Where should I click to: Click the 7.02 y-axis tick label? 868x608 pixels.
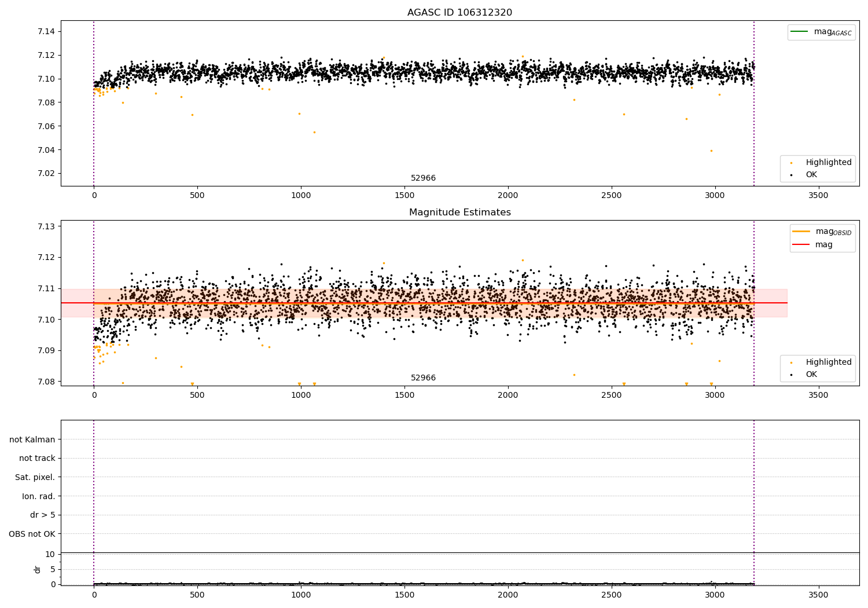coord(46,173)
